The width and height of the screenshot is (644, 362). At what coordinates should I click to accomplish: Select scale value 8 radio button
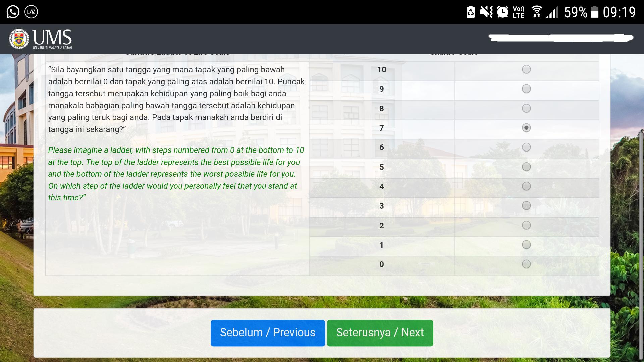[x=526, y=108]
